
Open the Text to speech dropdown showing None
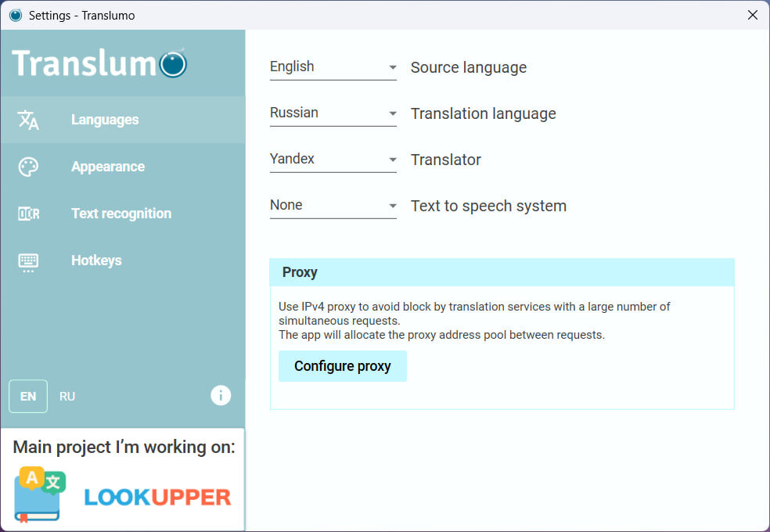tap(333, 206)
